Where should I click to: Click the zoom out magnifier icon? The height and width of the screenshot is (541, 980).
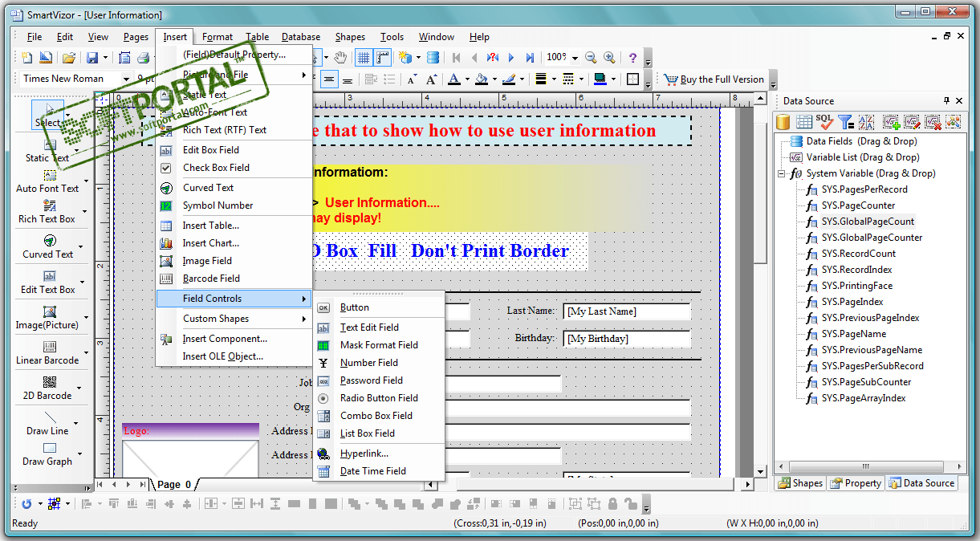tap(591, 57)
